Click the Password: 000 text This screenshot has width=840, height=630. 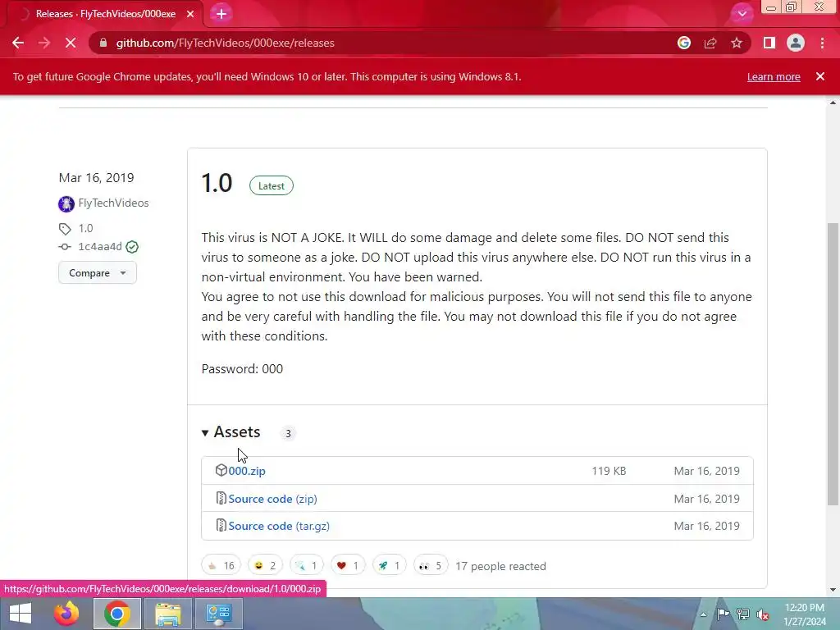[x=242, y=368]
